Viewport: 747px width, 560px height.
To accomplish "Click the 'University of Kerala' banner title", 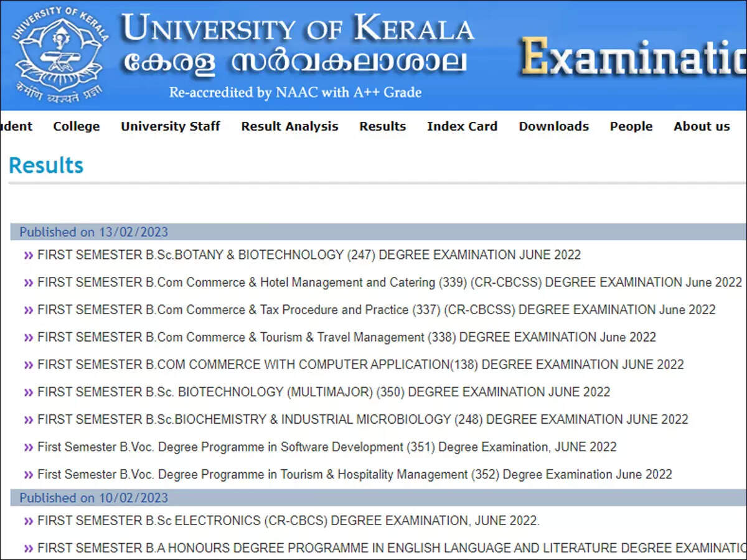I will [298, 29].
